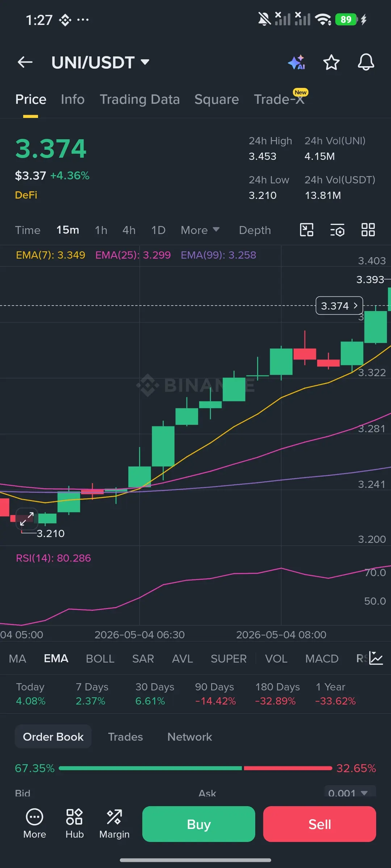
Task: Expand the More timeframes dropdown
Action: point(200,230)
